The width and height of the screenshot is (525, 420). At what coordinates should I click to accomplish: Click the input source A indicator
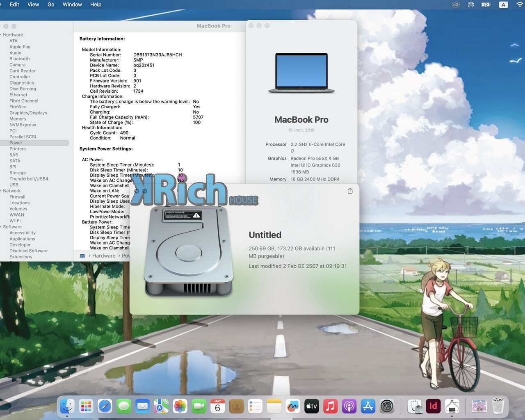[x=503, y=5]
